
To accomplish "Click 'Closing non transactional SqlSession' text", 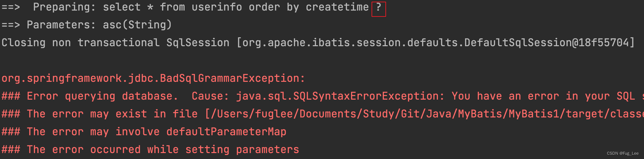I will pos(115,43).
